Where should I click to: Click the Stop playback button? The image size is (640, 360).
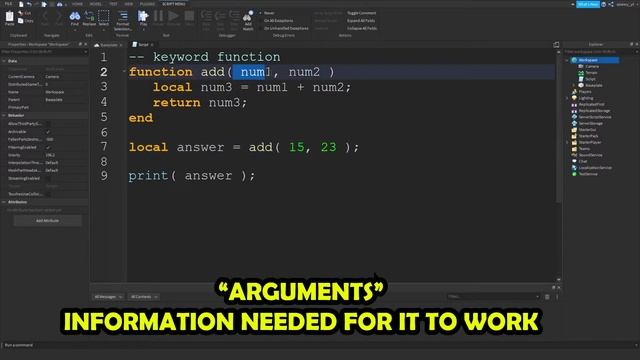[x=189, y=16]
